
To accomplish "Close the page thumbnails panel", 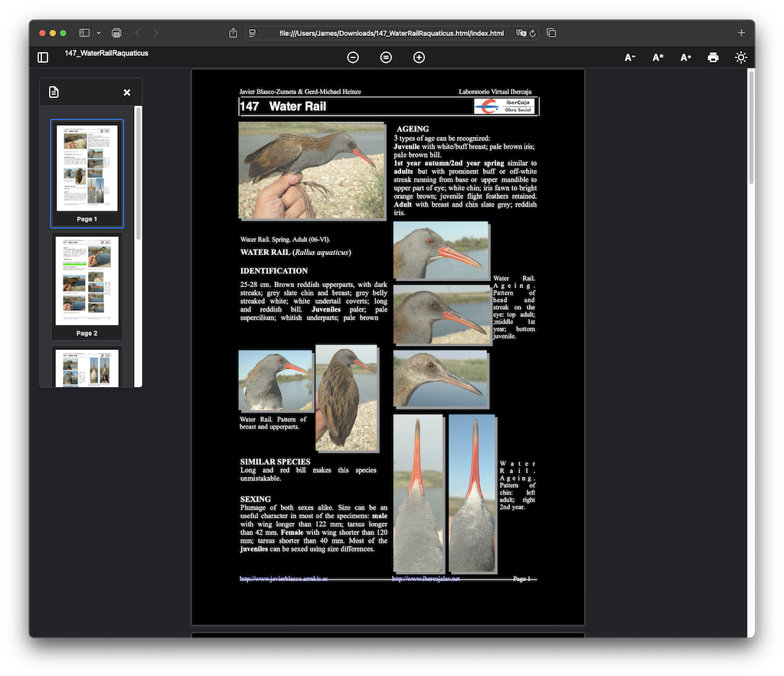I will 127,93.
